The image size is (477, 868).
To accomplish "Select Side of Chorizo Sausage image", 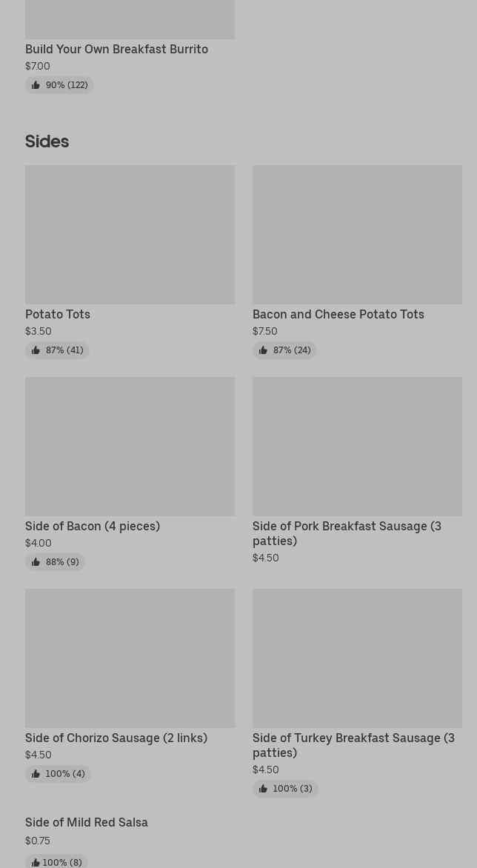I will (130, 658).
